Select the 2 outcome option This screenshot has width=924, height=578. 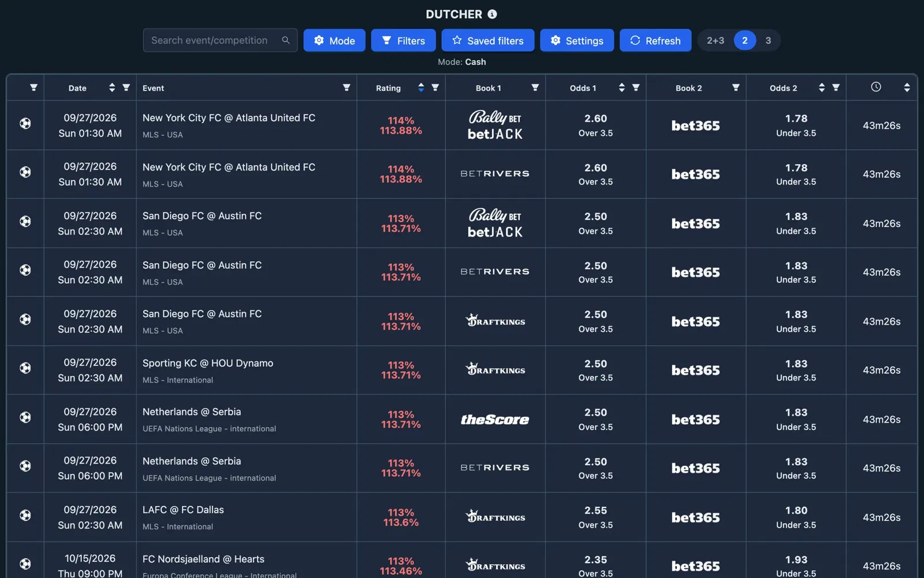click(745, 40)
